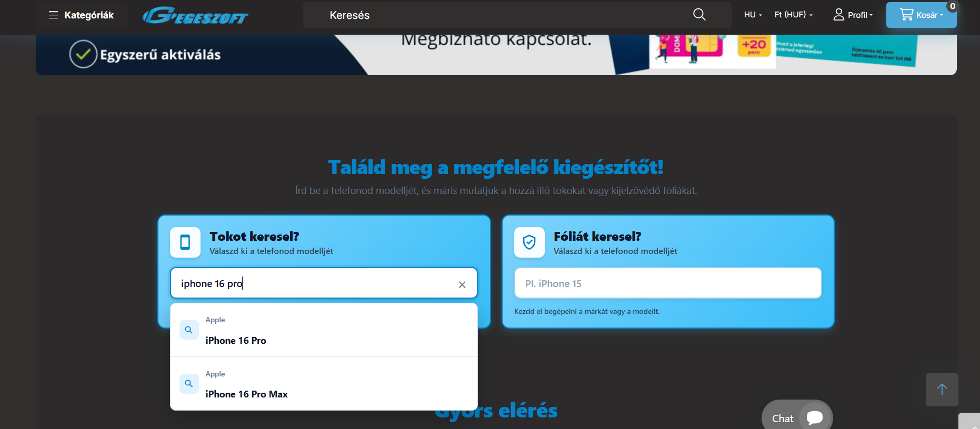Click the 'Tokot keresel?' heading
980x429 pixels.
tap(254, 237)
